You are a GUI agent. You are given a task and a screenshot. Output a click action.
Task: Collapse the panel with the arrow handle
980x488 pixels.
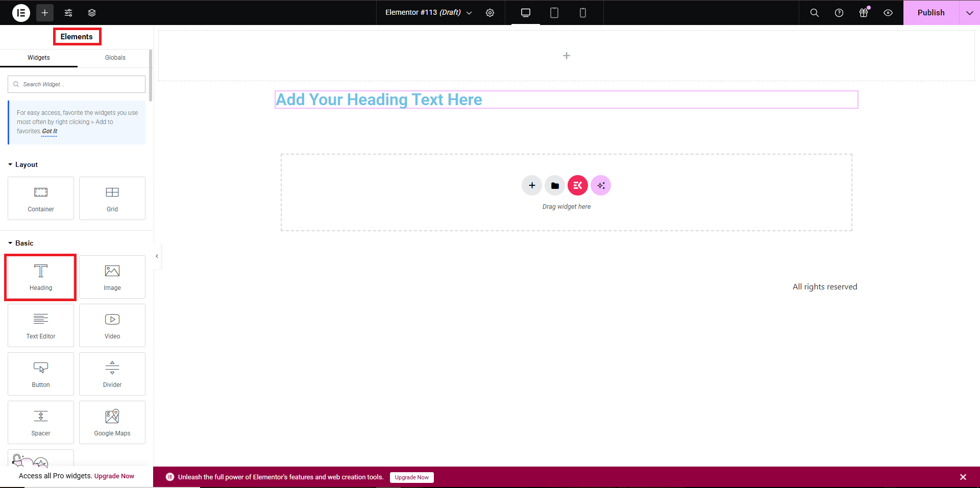pos(157,256)
